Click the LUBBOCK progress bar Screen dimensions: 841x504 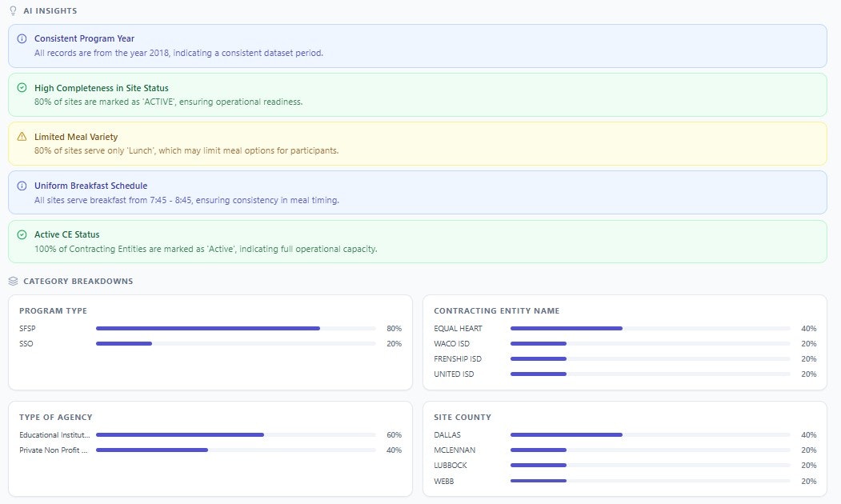point(651,466)
